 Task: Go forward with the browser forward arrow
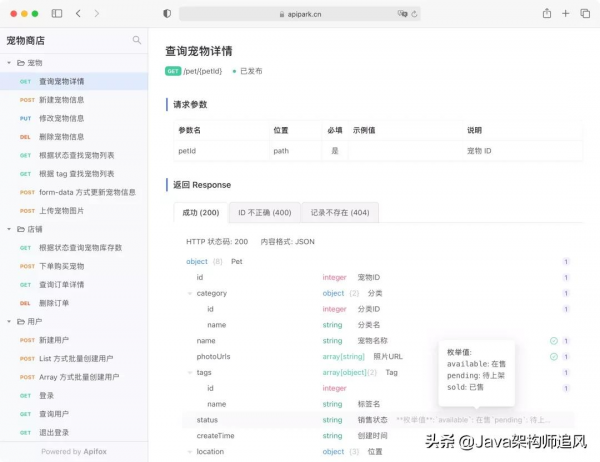tap(96, 14)
